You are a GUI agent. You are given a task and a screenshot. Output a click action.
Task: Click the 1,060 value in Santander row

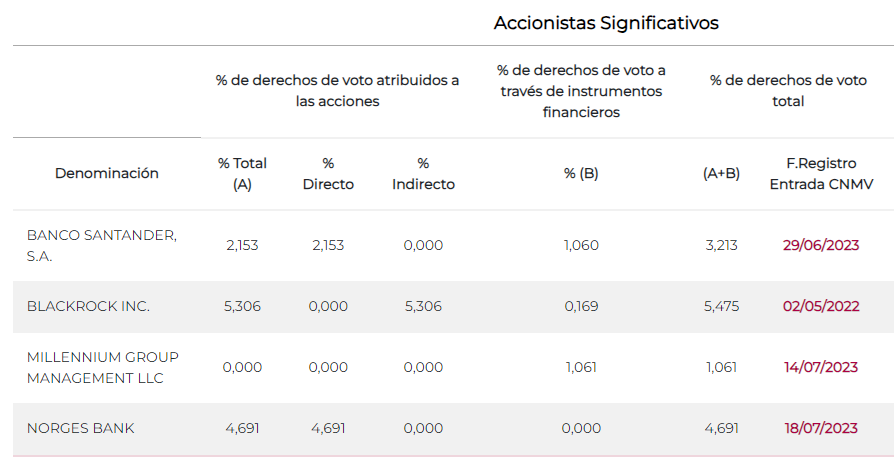pos(581,245)
